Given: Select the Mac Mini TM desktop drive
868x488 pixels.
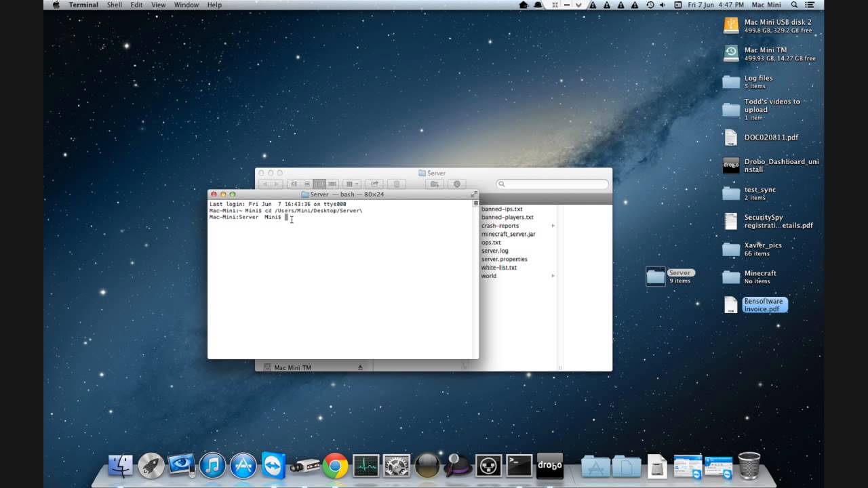Looking at the screenshot, I should pyautogui.click(x=770, y=54).
